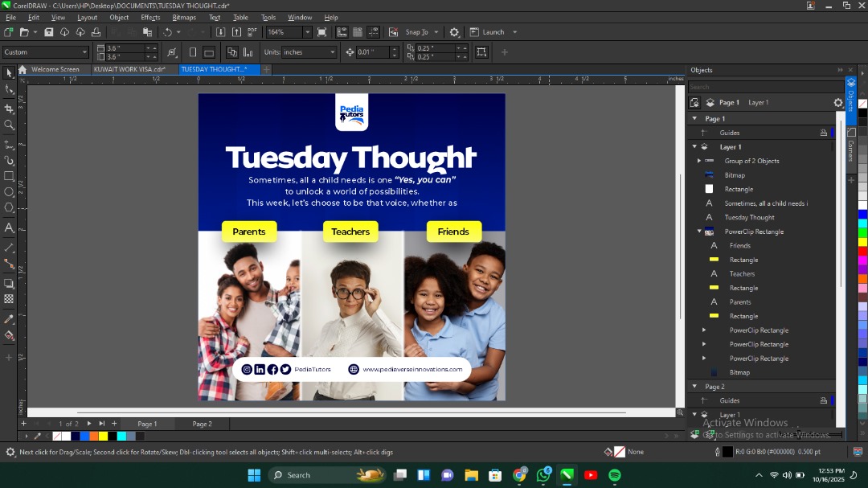Expand Group of 2 Objects
868x488 pixels.
click(699, 161)
